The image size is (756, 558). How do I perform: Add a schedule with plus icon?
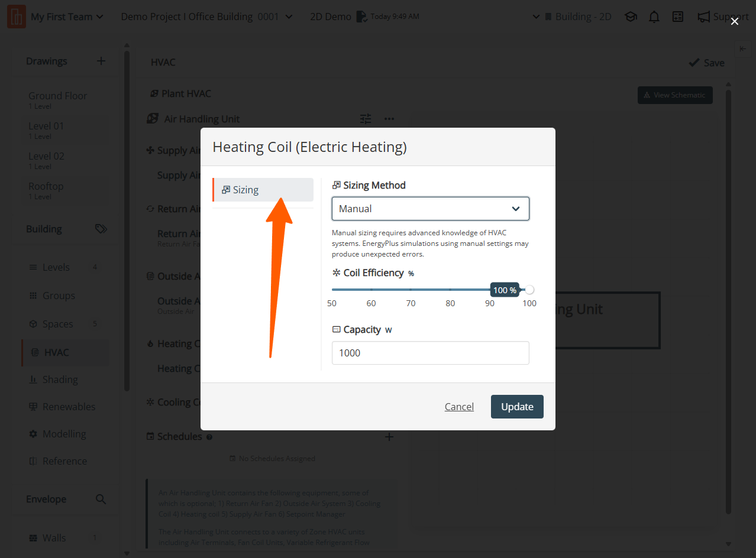point(389,437)
